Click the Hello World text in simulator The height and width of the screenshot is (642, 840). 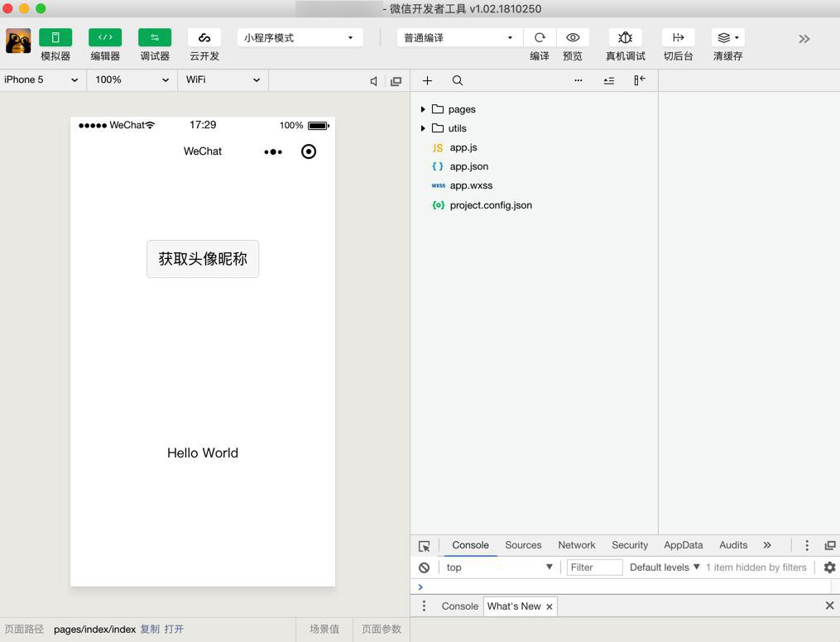pyautogui.click(x=203, y=453)
